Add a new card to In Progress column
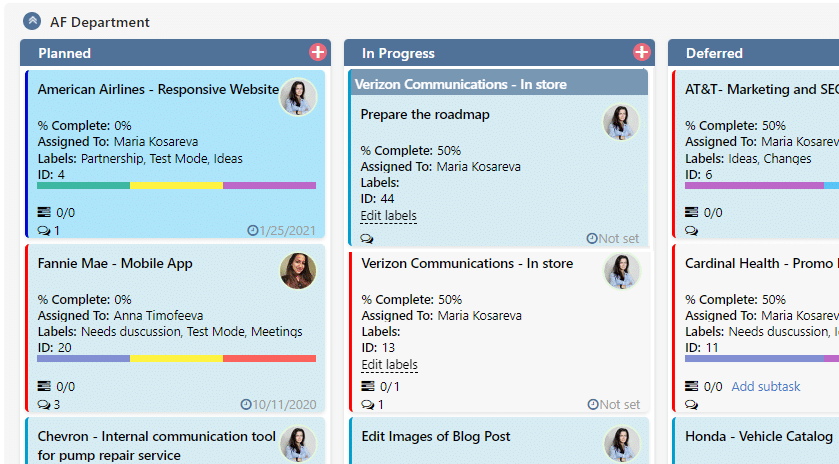 pyautogui.click(x=642, y=52)
